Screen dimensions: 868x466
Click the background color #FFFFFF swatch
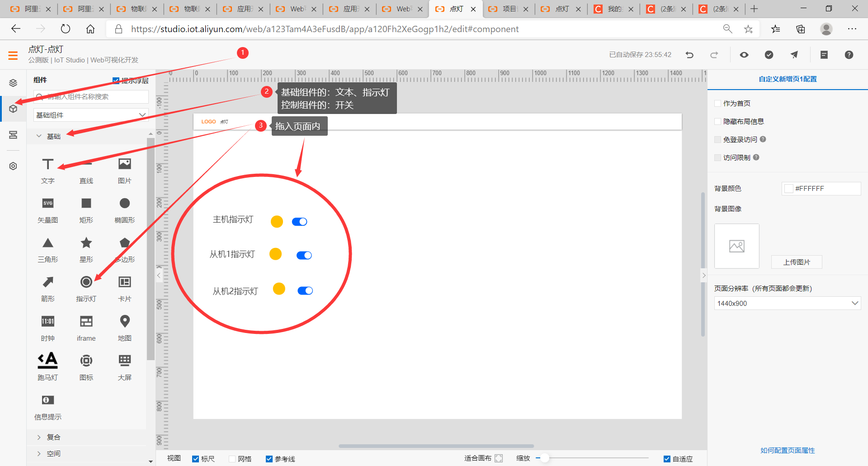789,189
